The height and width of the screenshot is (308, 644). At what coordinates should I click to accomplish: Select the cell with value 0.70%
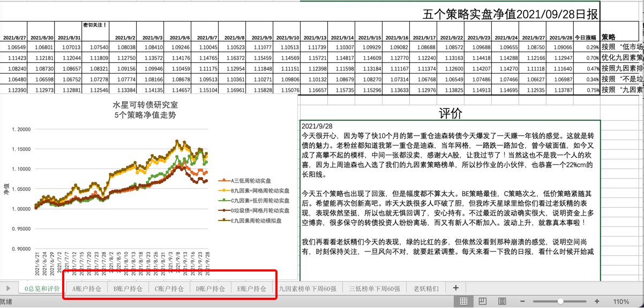pos(587,58)
